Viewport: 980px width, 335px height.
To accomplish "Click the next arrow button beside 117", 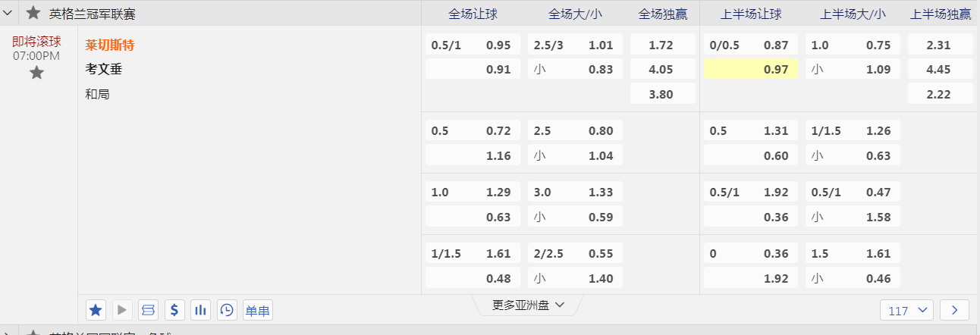I will [x=954, y=310].
